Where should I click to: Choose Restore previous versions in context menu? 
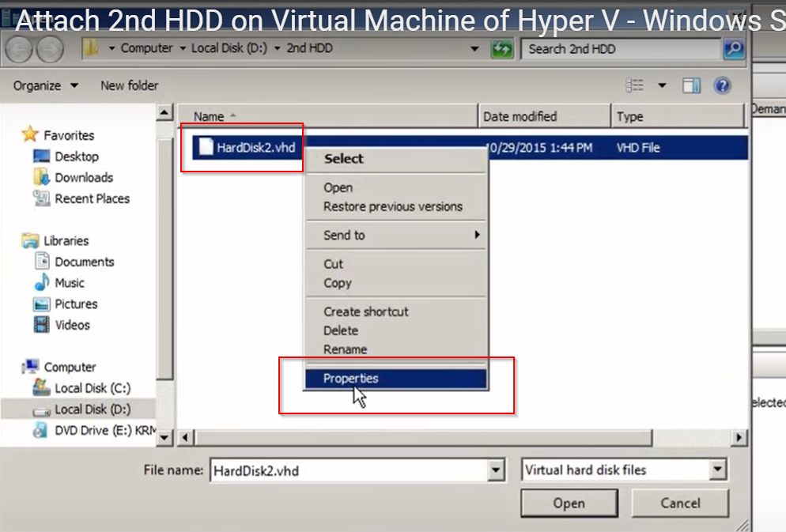396,206
